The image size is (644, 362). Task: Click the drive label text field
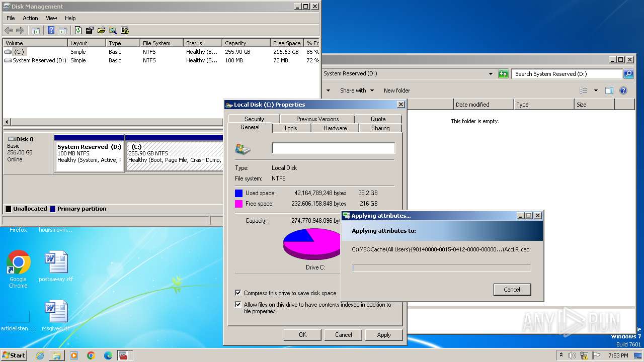(333, 148)
